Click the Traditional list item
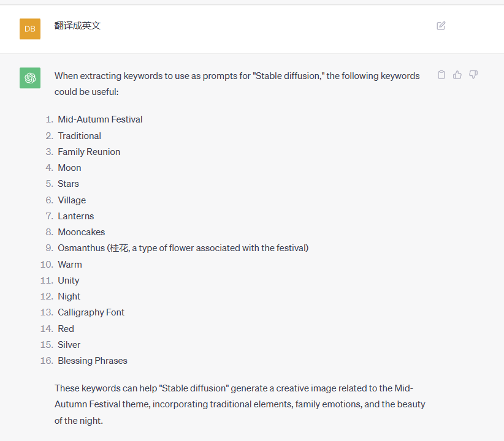Viewport: 504px width, 441px height. coord(79,136)
